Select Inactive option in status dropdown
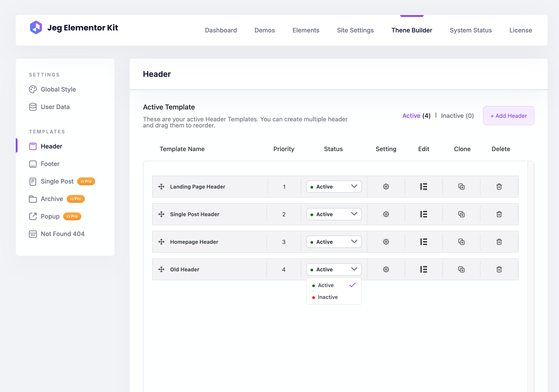559x392 pixels. [328, 297]
